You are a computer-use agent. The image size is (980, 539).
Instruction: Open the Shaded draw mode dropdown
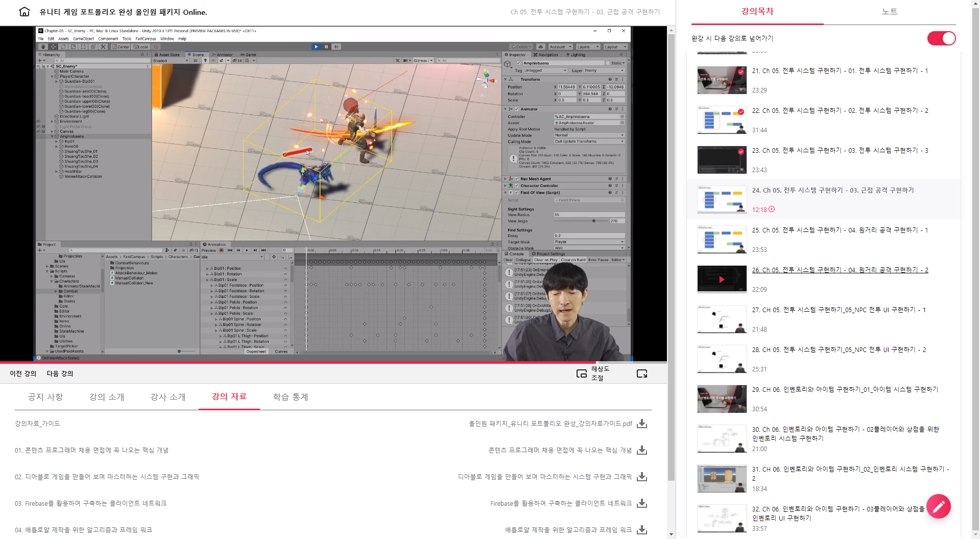coord(171,60)
